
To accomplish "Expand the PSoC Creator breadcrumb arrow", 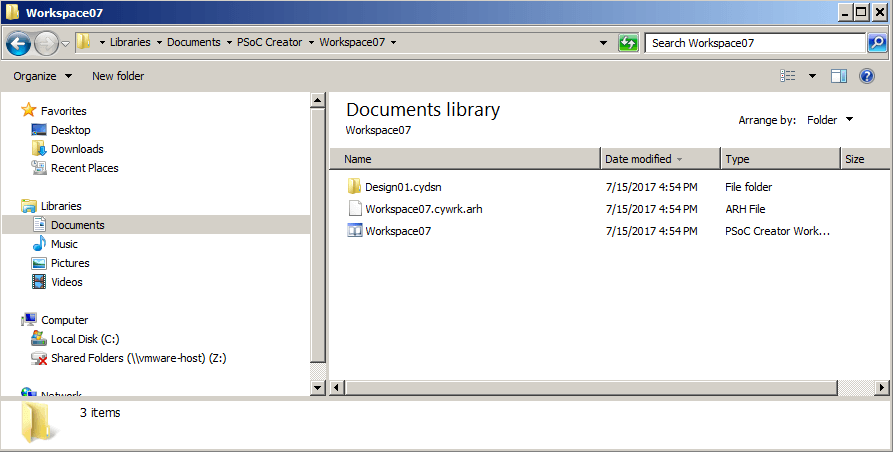I will click(229, 43).
